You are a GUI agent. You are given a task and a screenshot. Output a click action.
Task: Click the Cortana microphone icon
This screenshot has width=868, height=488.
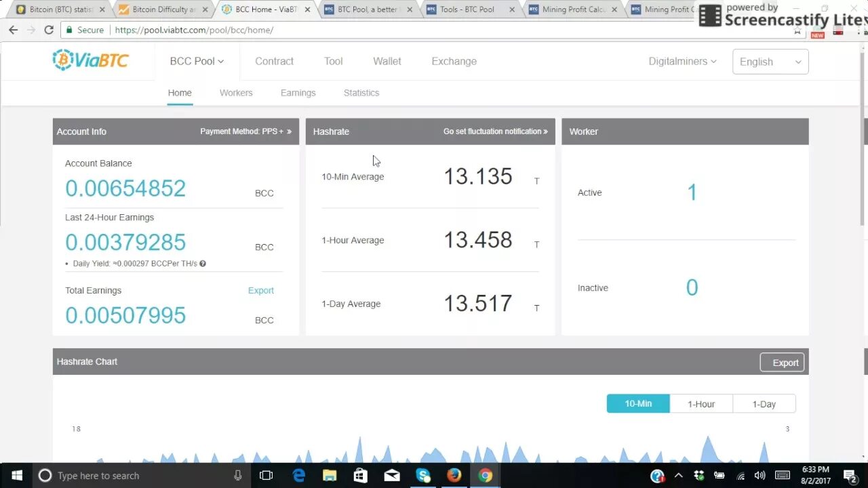click(x=237, y=475)
